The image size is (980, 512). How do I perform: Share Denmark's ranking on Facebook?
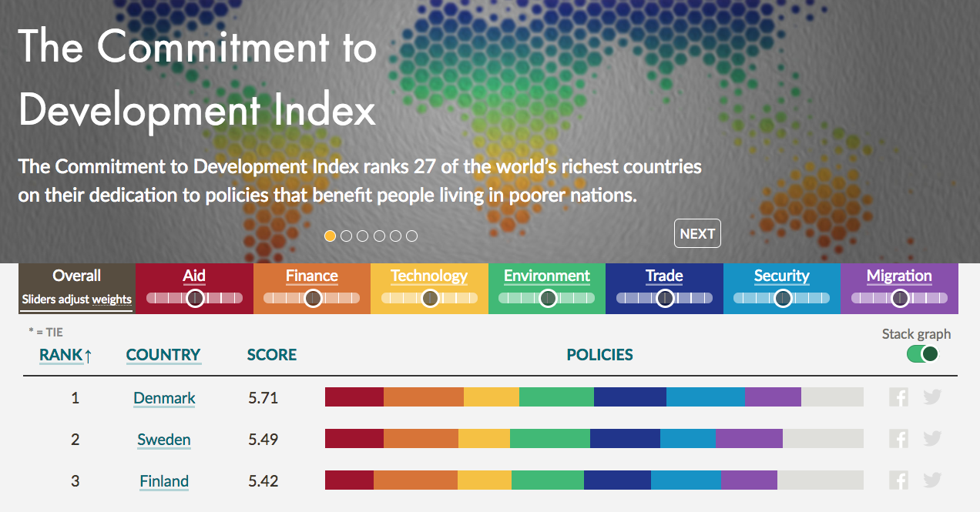click(x=898, y=397)
